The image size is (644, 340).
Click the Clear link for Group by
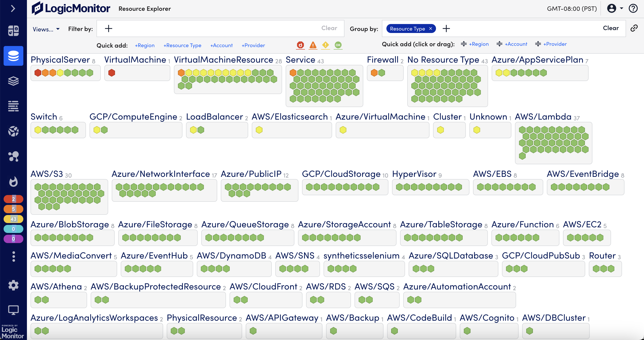click(x=611, y=28)
